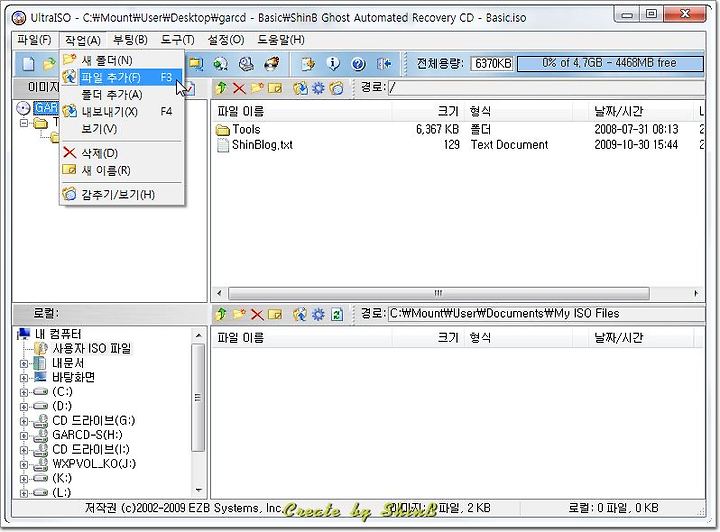
Task: Click the local pane Up folder arrow
Action: tap(221, 314)
